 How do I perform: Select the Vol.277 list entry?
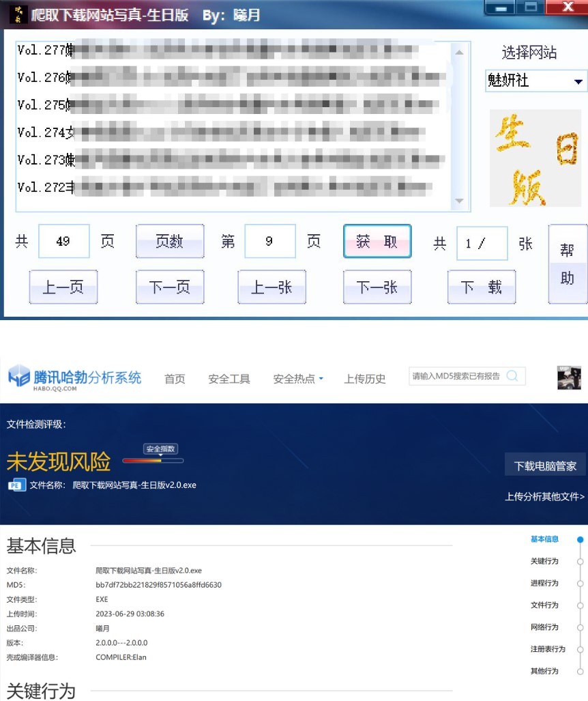tap(233, 50)
